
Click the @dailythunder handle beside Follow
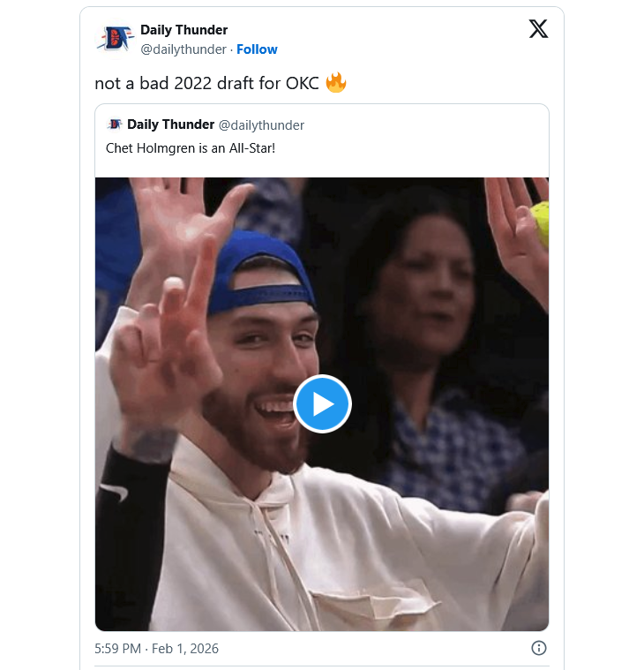[x=183, y=49]
